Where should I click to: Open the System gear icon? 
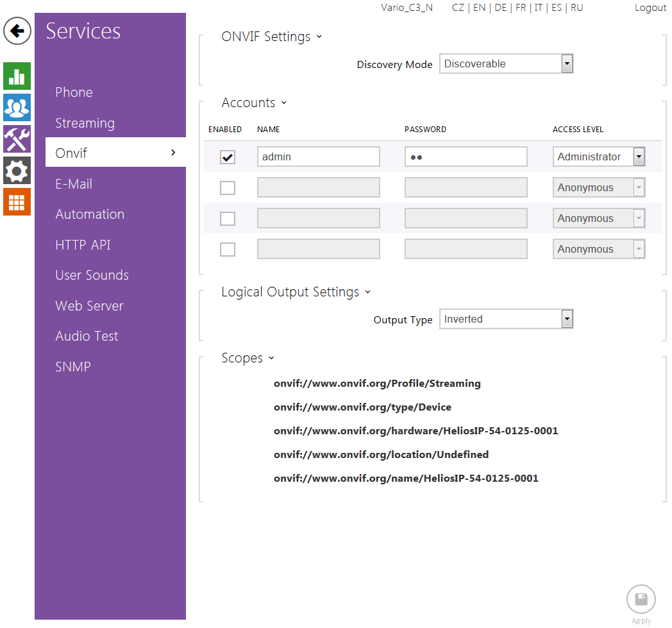[x=17, y=170]
